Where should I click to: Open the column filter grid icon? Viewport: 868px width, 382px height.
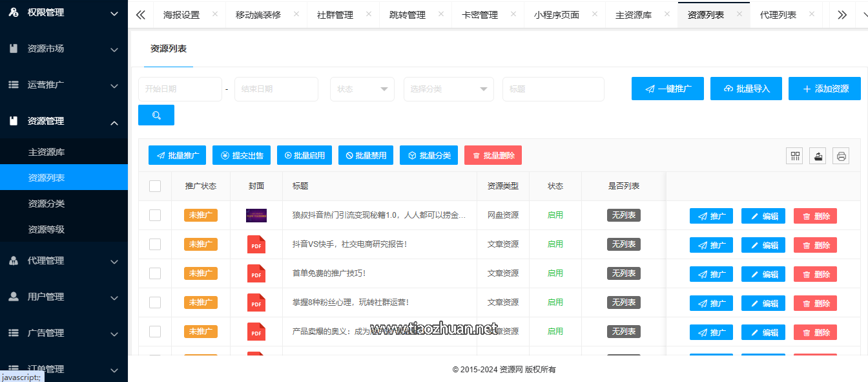click(794, 156)
